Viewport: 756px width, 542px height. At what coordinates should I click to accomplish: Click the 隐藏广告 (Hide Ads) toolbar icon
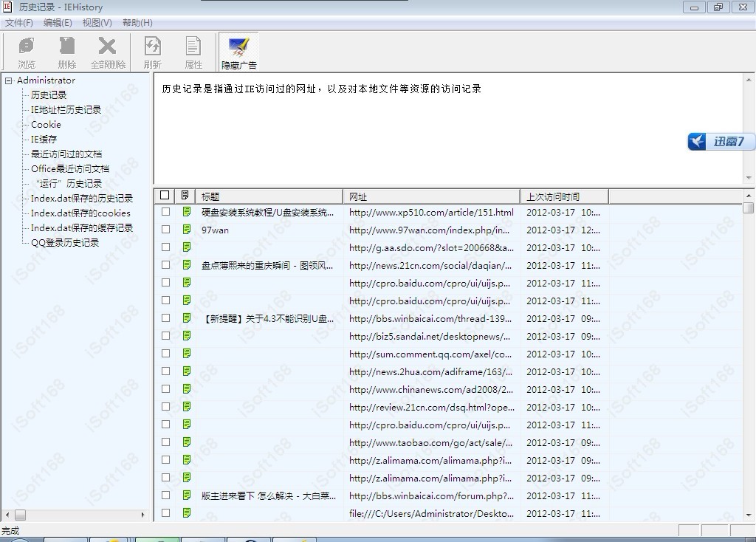(x=238, y=52)
